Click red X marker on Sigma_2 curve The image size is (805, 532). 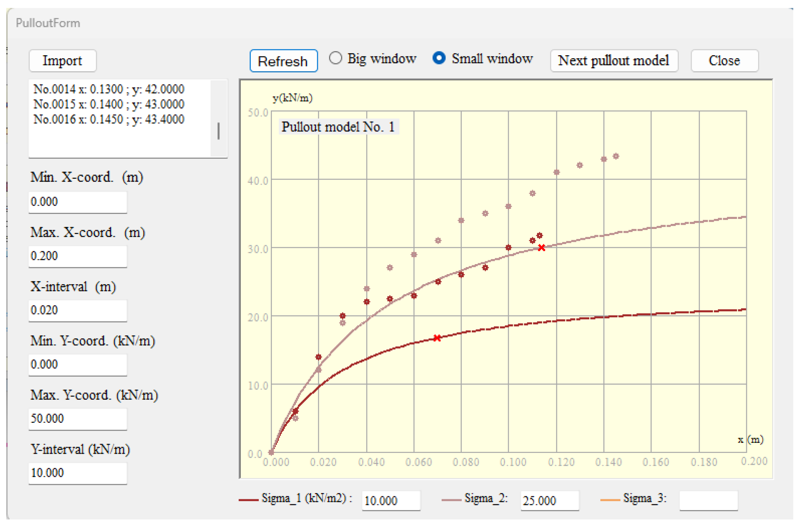(541, 248)
